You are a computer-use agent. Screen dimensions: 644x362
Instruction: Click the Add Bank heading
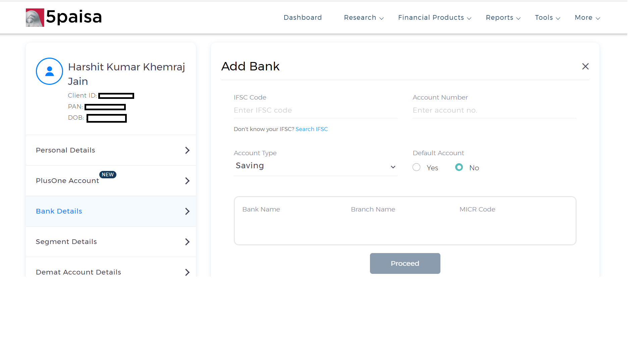click(x=250, y=66)
